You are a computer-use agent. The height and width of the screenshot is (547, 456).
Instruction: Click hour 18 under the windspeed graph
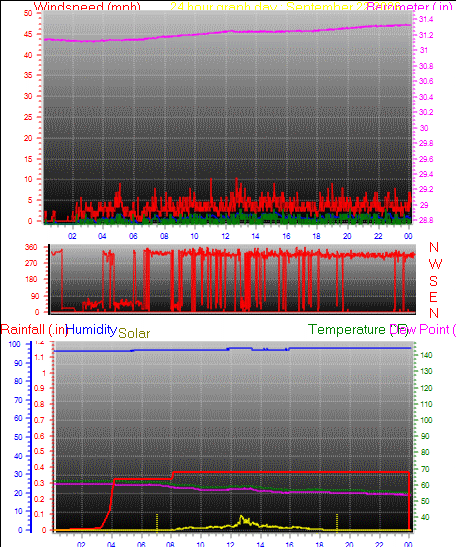pos(316,236)
